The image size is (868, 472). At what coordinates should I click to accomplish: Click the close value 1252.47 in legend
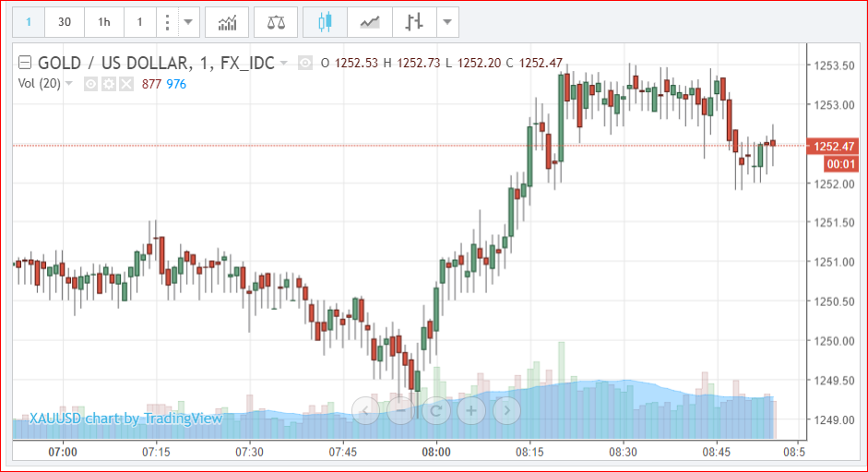tap(541, 63)
